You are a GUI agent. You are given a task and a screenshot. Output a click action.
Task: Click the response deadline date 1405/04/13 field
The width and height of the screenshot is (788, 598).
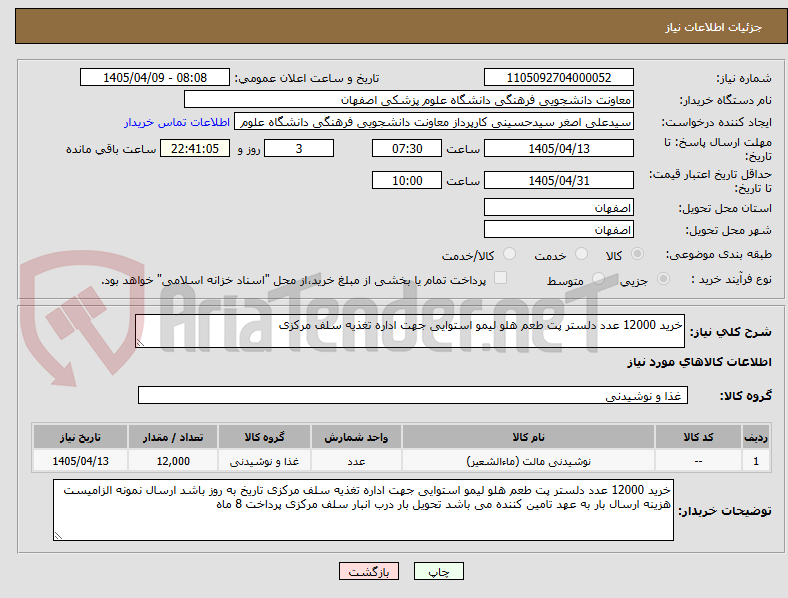[x=558, y=148]
